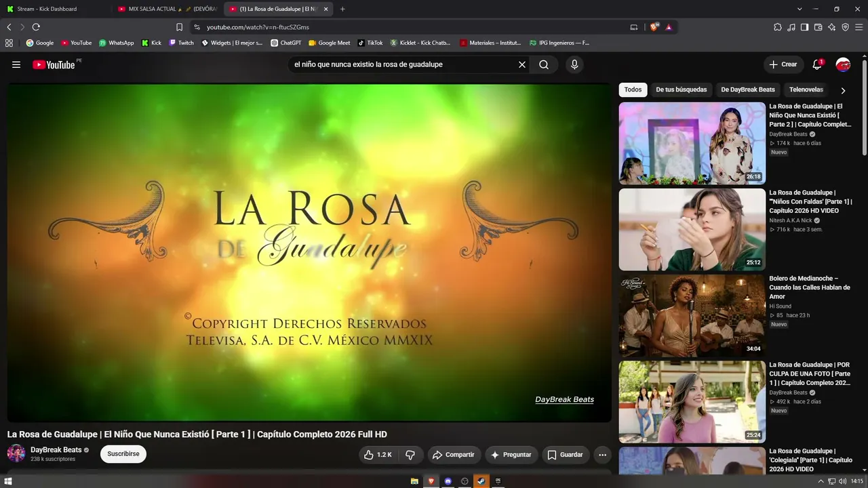The image size is (868, 488).
Task: Bookmark this page in address bar
Action: (179, 27)
